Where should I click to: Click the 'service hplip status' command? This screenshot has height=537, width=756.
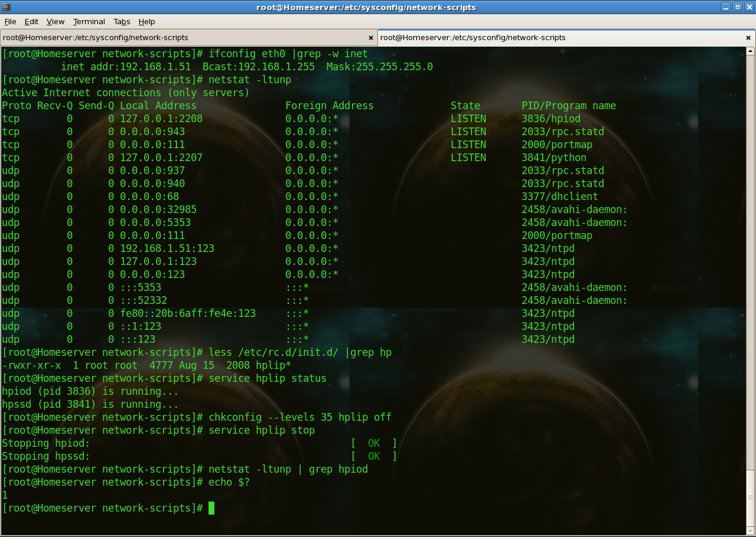pos(268,378)
